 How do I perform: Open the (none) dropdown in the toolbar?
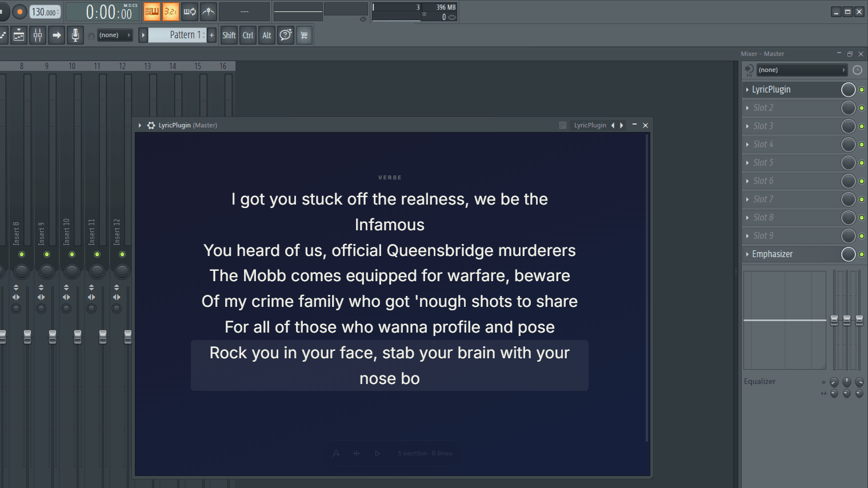pyautogui.click(x=115, y=35)
